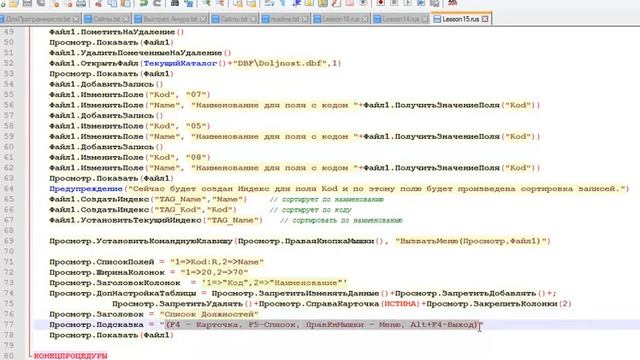Click the comment "// сортирует по наименованию"
The image size is (640, 360).
point(327,200)
